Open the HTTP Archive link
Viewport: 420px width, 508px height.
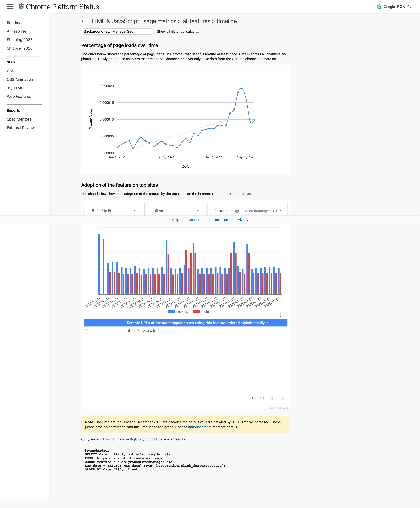pyautogui.click(x=239, y=193)
